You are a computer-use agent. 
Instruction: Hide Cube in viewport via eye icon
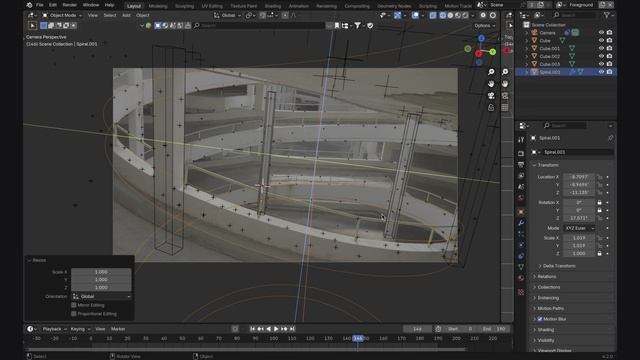click(x=601, y=40)
